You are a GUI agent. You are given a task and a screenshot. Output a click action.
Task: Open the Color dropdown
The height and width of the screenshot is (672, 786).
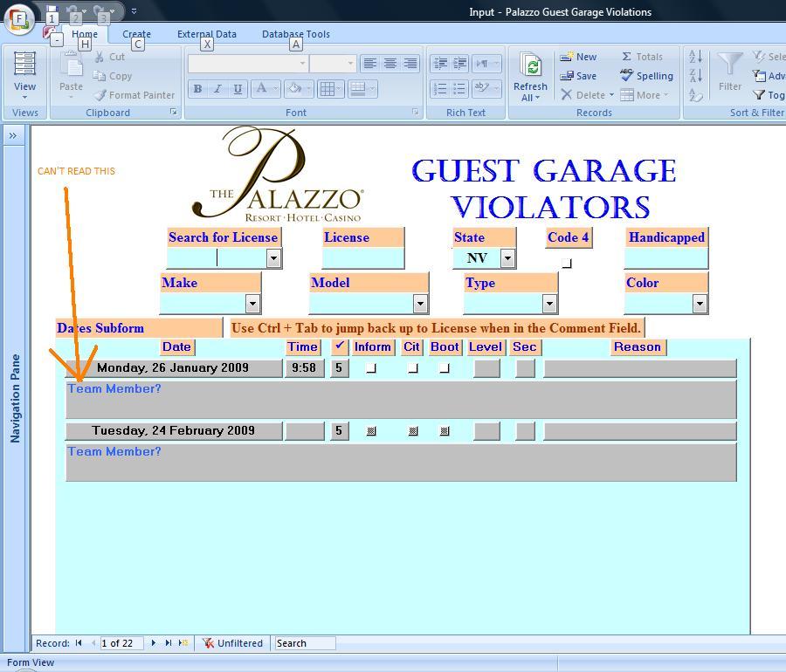click(700, 304)
